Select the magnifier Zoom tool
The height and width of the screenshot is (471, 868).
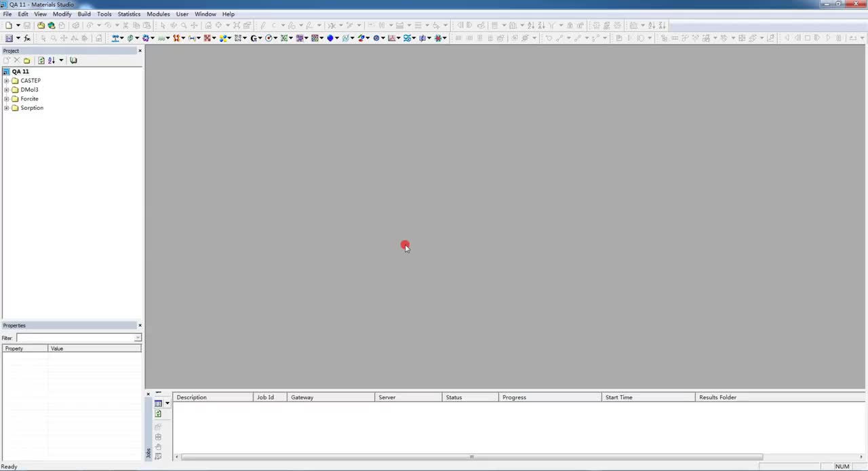click(184, 25)
